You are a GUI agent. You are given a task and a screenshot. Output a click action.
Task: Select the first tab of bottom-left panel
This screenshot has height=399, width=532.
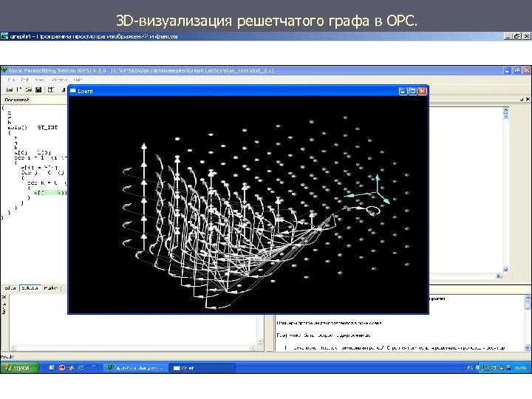pyautogui.click(x=10, y=288)
